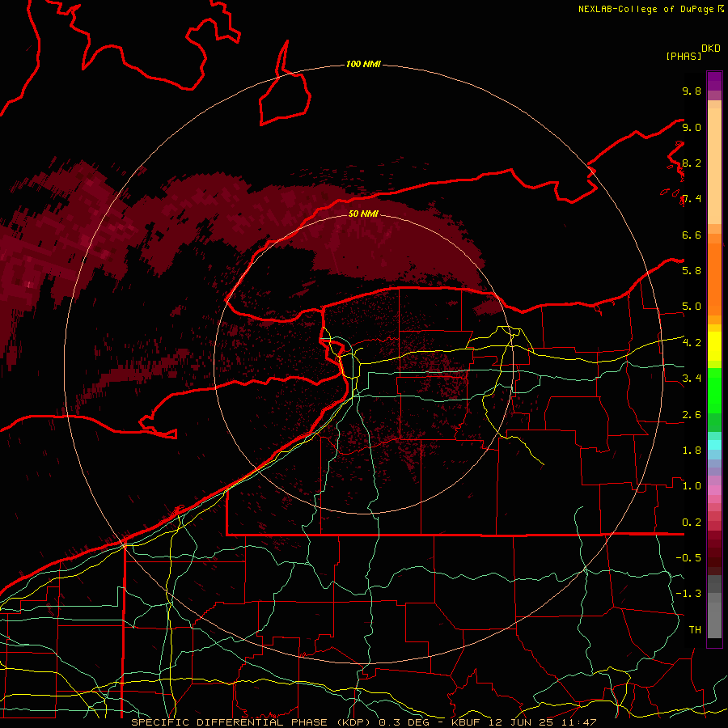Screen dimensions: 728x728
Task: Click the cyan segment of the color bar
Action: coord(714,445)
